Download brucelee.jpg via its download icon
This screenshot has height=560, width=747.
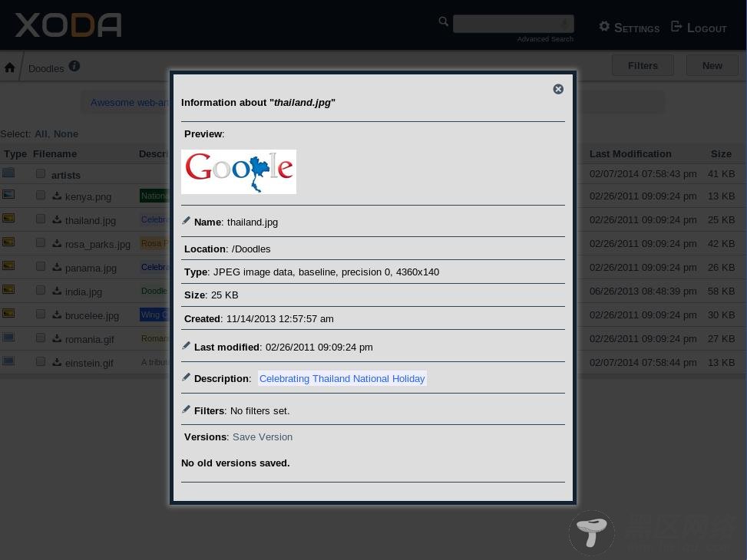57,315
